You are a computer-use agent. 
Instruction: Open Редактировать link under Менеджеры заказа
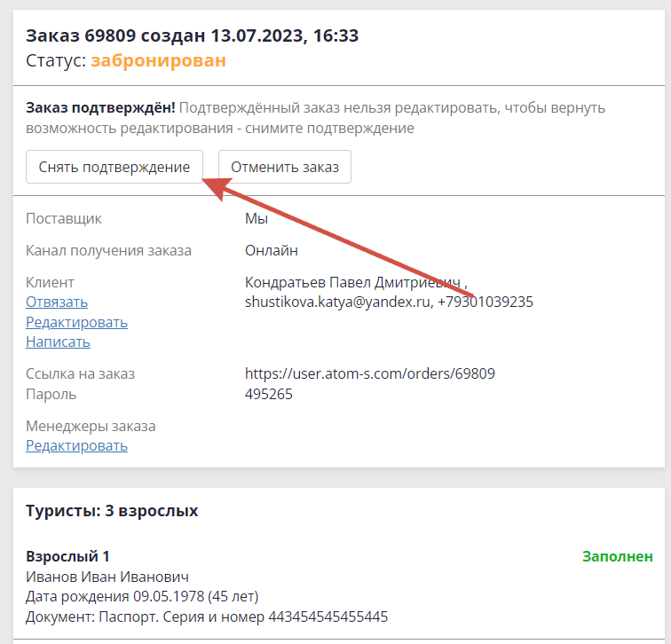coord(76,445)
